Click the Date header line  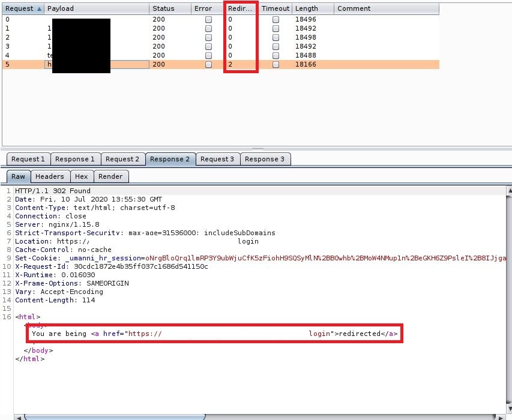coord(88,199)
